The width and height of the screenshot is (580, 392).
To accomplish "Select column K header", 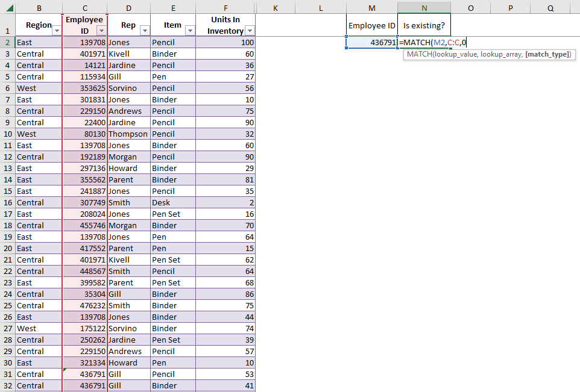I will click(276, 8).
